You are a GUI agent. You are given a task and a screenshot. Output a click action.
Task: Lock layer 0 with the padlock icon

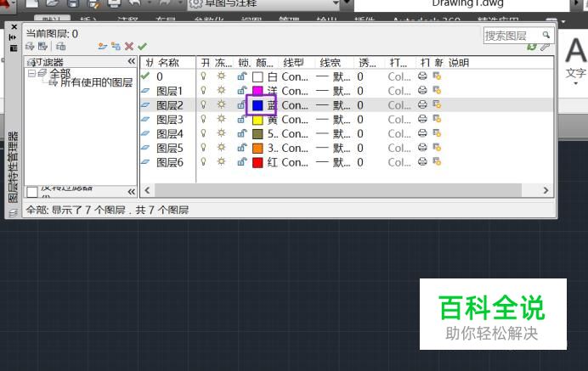coord(242,76)
